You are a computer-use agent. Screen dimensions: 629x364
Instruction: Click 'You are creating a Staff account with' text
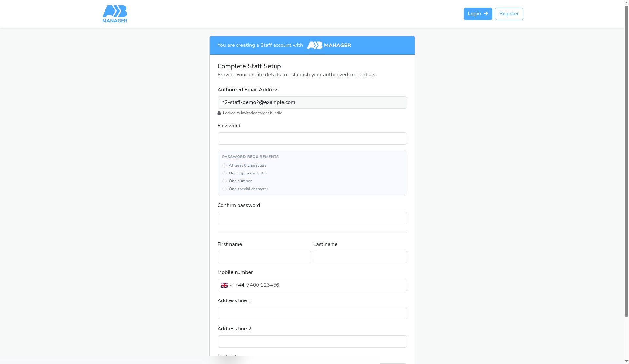(x=260, y=45)
